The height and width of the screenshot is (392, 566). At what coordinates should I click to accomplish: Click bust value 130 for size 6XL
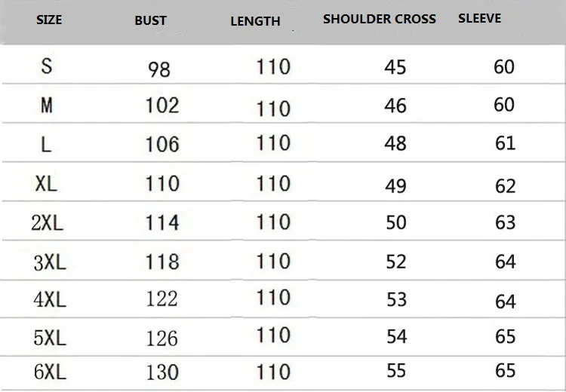pyautogui.click(x=162, y=372)
